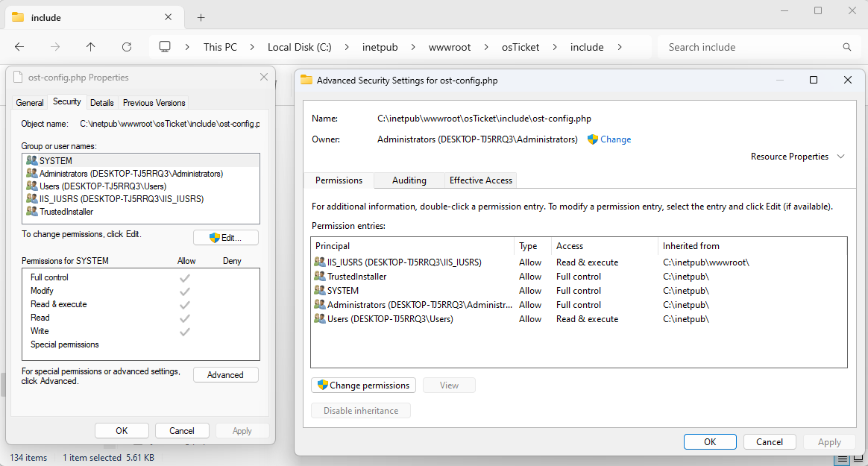Open the Details tab in Properties

tap(102, 102)
